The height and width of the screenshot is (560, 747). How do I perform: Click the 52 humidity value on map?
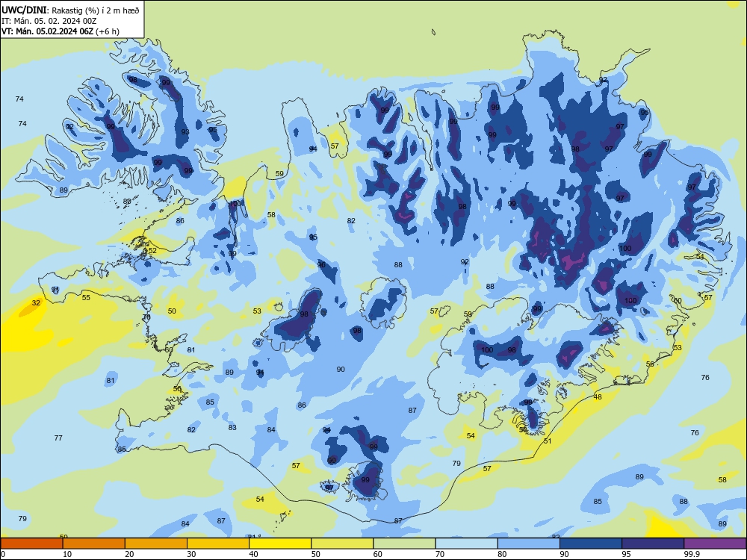(x=152, y=250)
